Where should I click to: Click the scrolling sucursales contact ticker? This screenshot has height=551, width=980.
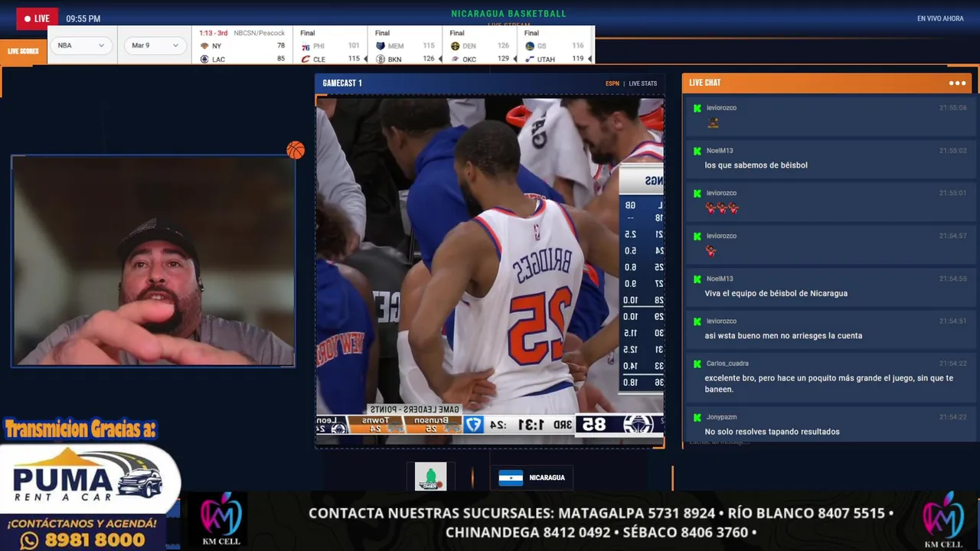(x=600, y=522)
